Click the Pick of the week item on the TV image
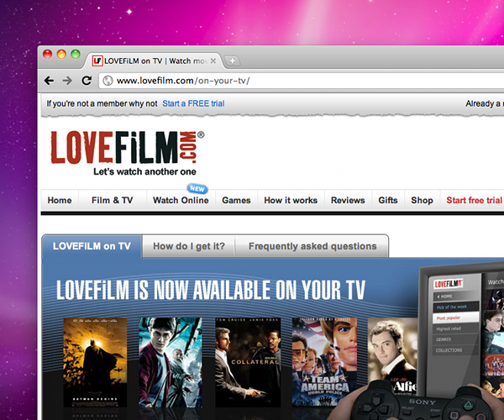Viewport: 504px width, 420px height. click(455, 307)
